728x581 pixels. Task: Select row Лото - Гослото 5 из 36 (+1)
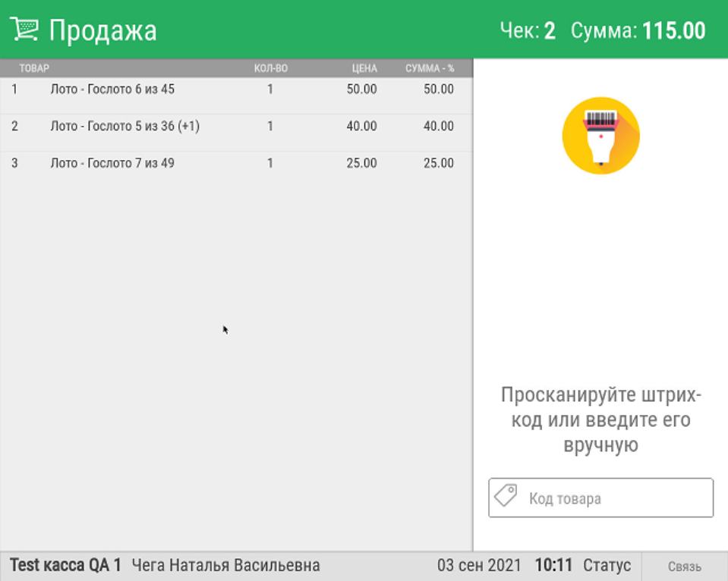[x=236, y=133]
